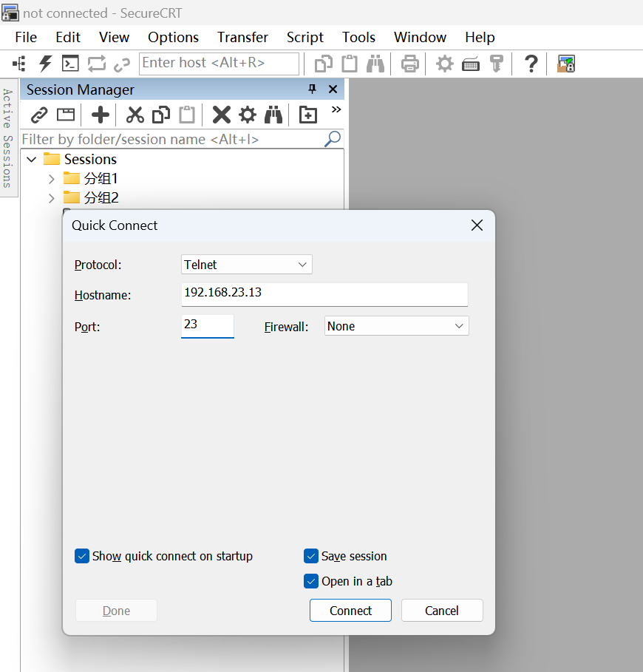This screenshot has width=643, height=672.
Task: Click the Connect button
Action: pyautogui.click(x=350, y=611)
